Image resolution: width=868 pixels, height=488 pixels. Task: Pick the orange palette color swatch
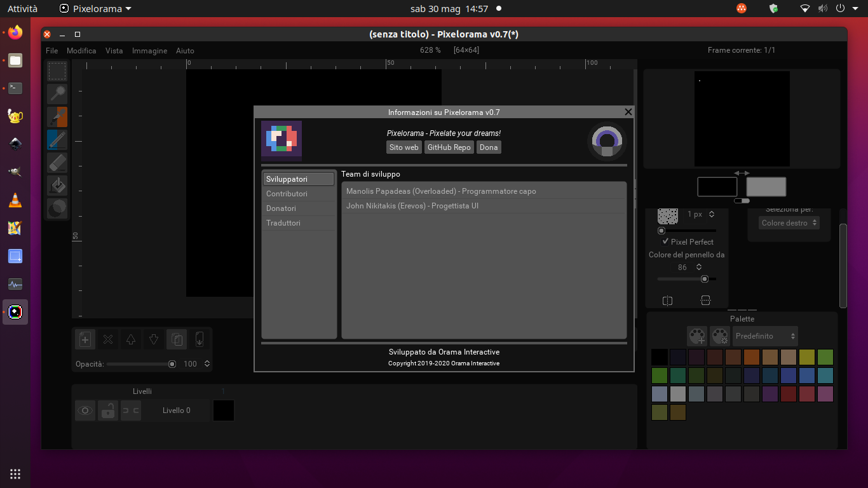point(752,357)
